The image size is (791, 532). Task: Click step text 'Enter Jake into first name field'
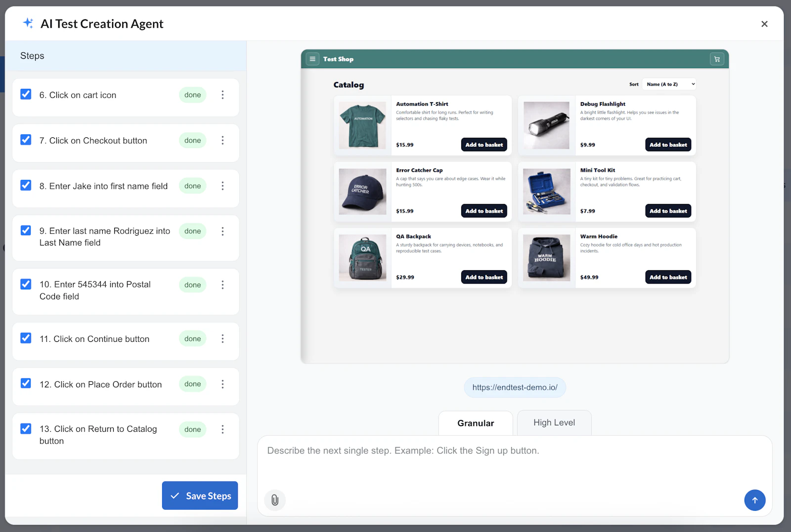[x=108, y=186]
